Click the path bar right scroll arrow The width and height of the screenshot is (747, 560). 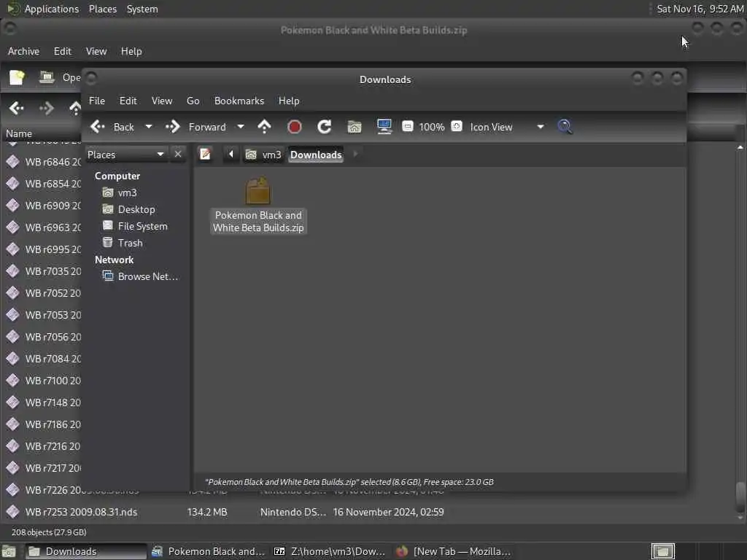[x=355, y=155]
